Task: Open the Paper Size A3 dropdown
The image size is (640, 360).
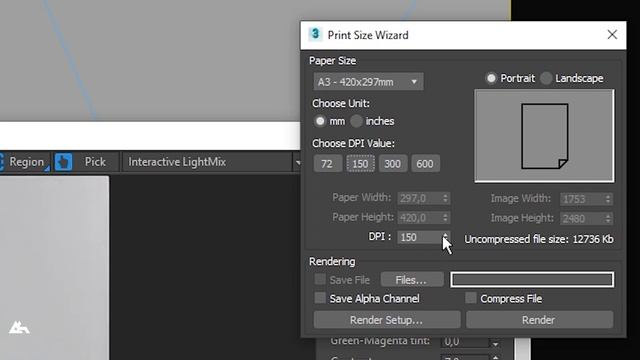Action: click(x=368, y=82)
